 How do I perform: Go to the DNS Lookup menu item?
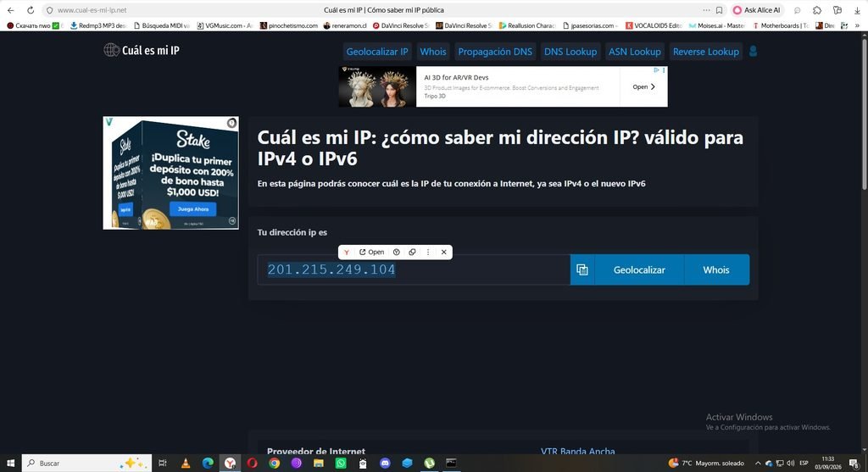pos(570,52)
